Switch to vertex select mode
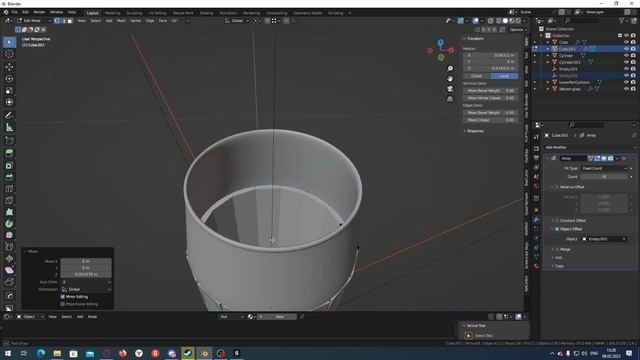The image size is (640, 360). (57, 20)
